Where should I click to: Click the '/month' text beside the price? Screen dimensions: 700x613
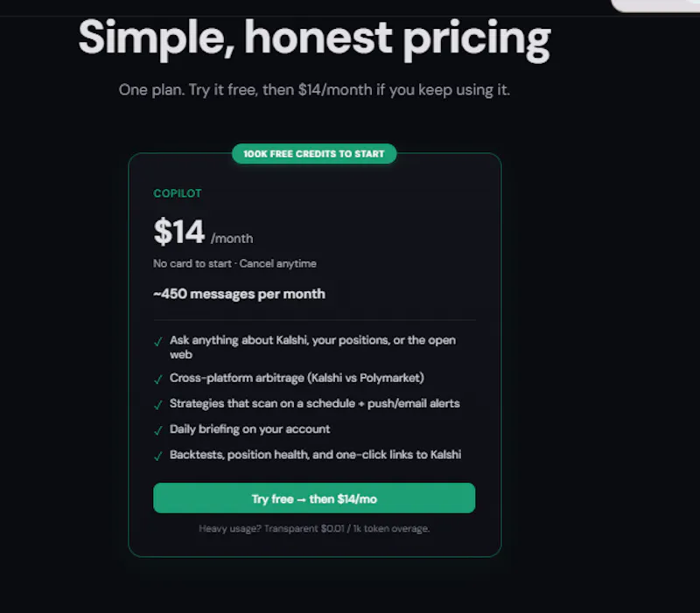point(232,239)
